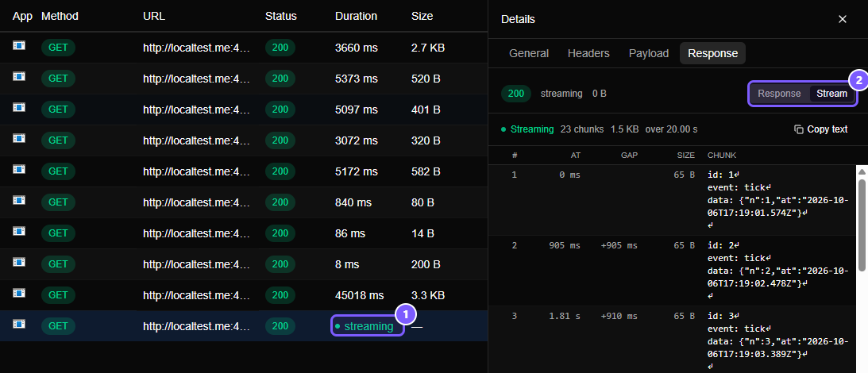Click GET badge in the 3660 ms row
Image resolution: width=868 pixels, height=373 pixels.
(58, 48)
